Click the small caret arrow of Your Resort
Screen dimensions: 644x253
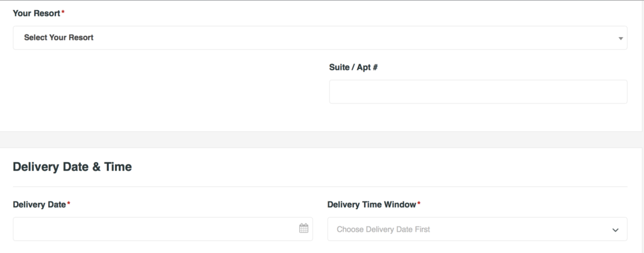(621, 38)
